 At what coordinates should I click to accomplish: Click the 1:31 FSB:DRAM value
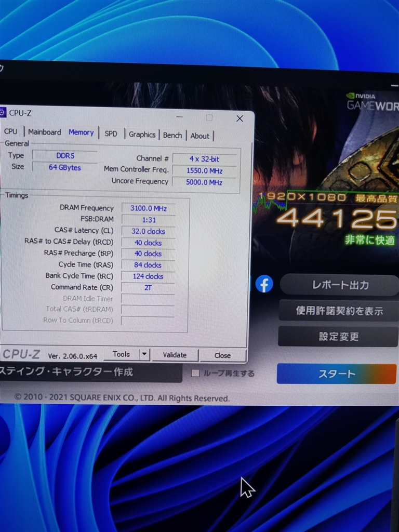(149, 220)
